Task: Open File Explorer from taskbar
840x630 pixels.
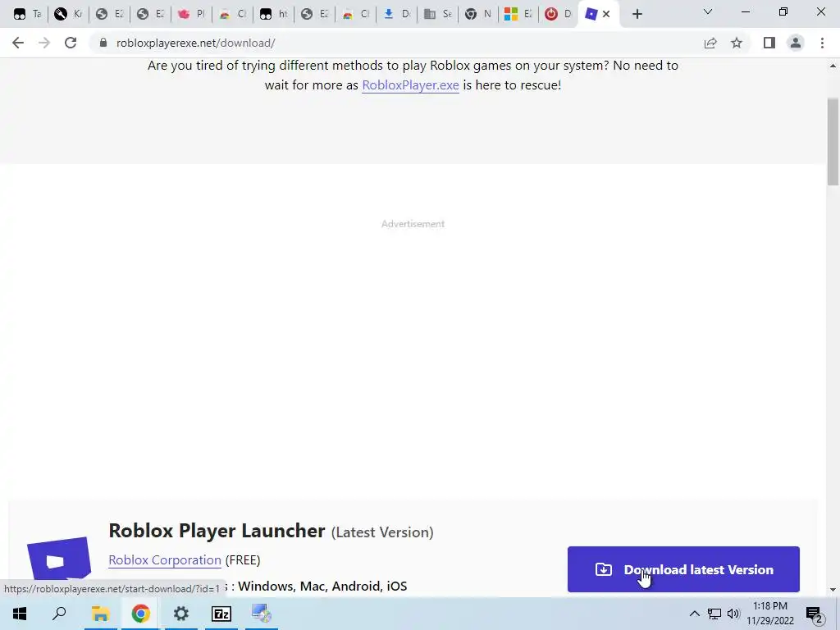Action: click(x=100, y=614)
